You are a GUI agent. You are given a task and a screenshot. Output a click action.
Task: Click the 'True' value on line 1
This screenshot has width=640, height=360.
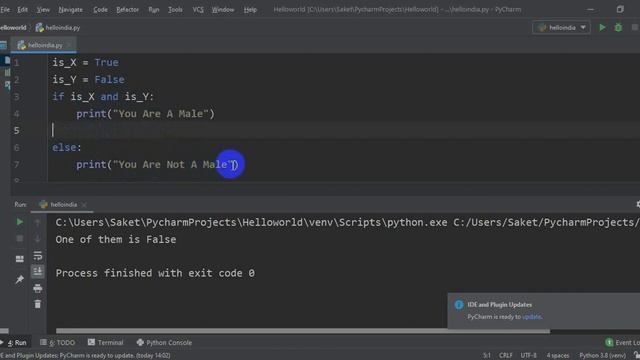pyautogui.click(x=107, y=62)
